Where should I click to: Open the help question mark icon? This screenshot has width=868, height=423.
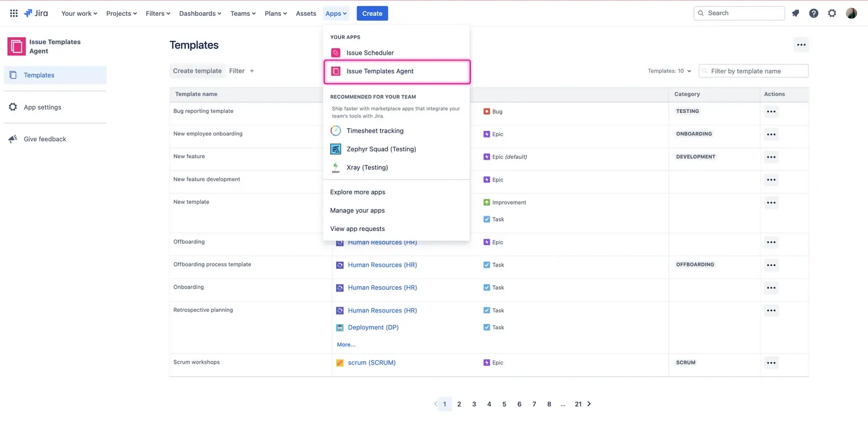[x=813, y=13]
